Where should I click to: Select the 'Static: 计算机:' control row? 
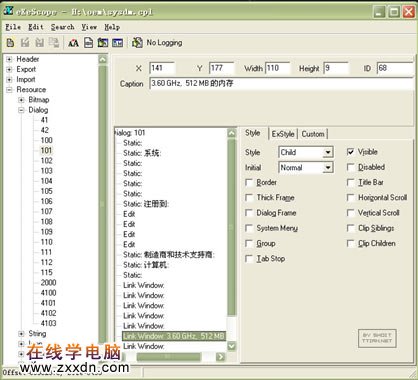pyautogui.click(x=146, y=265)
